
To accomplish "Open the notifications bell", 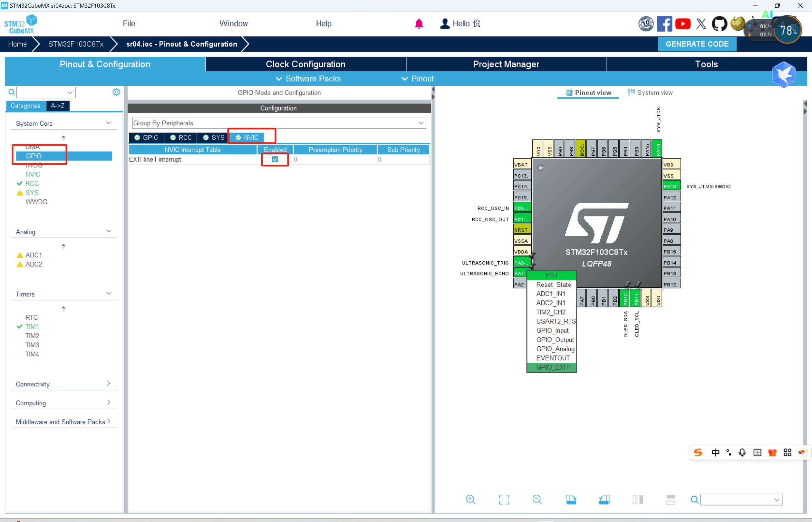I will pos(419,24).
